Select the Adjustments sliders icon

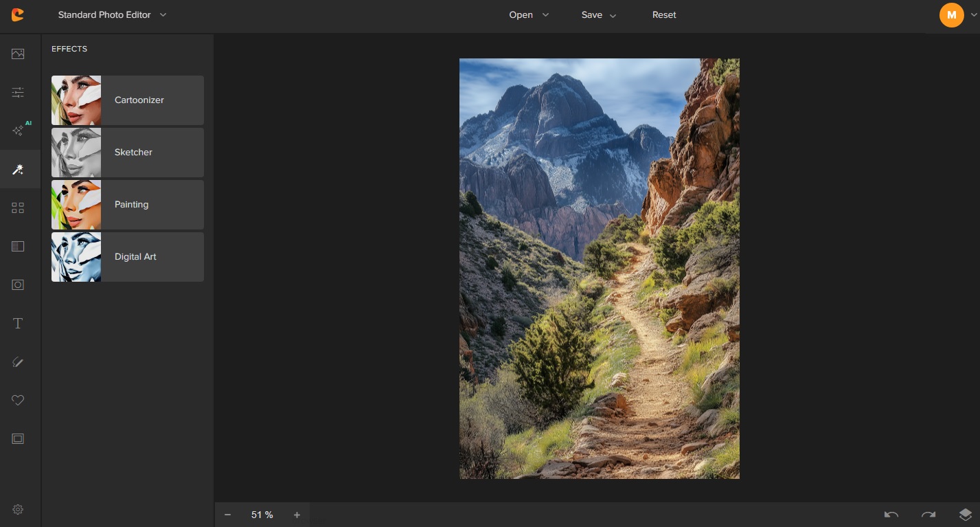pyautogui.click(x=18, y=92)
